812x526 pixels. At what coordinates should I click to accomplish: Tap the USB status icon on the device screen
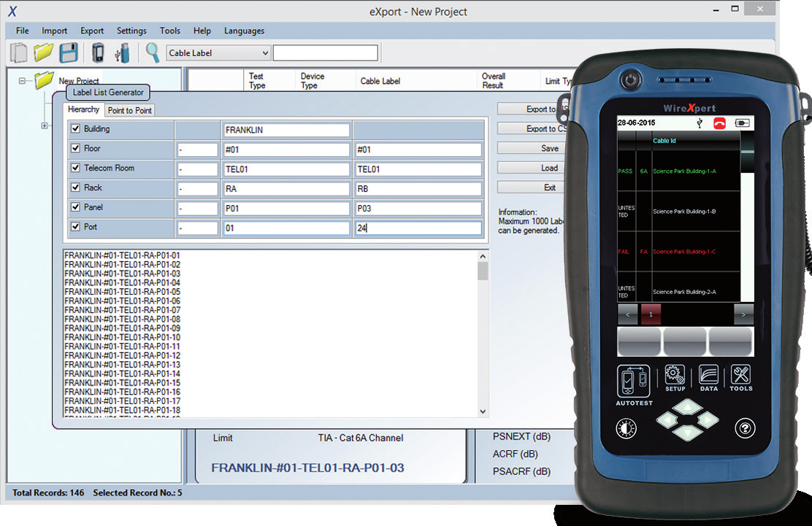click(x=700, y=123)
